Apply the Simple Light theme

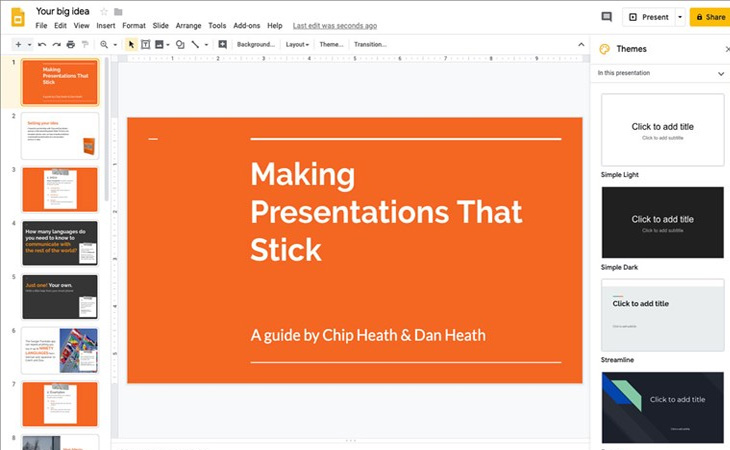click(x=662, y=130)
